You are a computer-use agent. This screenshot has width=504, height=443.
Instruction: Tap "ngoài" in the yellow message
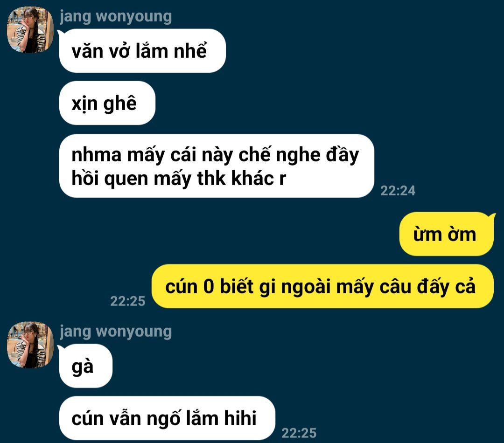[305, 287]
